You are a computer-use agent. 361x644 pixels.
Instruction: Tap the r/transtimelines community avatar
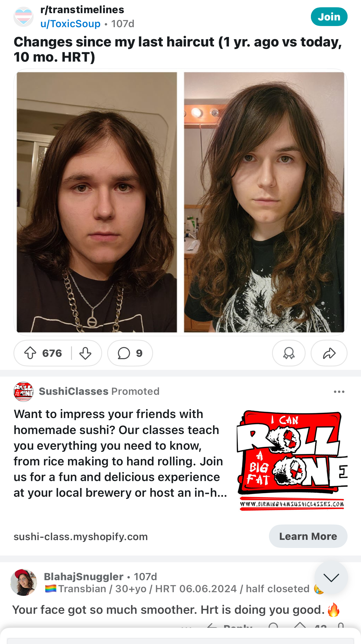[x=24, y=17]
